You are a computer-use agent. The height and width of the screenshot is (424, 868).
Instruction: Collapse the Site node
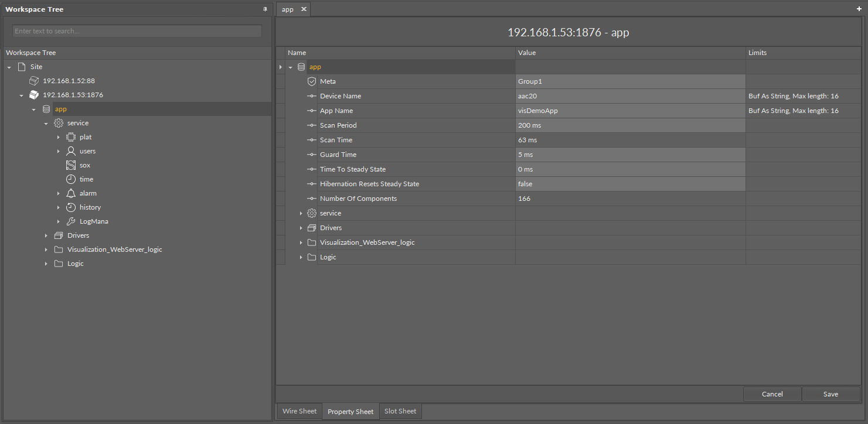coord(9,67)
